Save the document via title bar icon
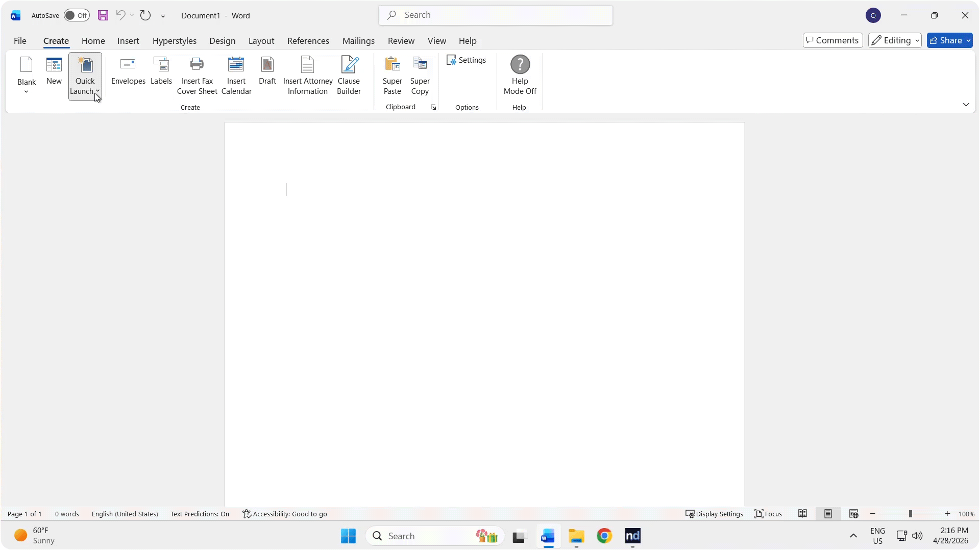 coord(103,15)
